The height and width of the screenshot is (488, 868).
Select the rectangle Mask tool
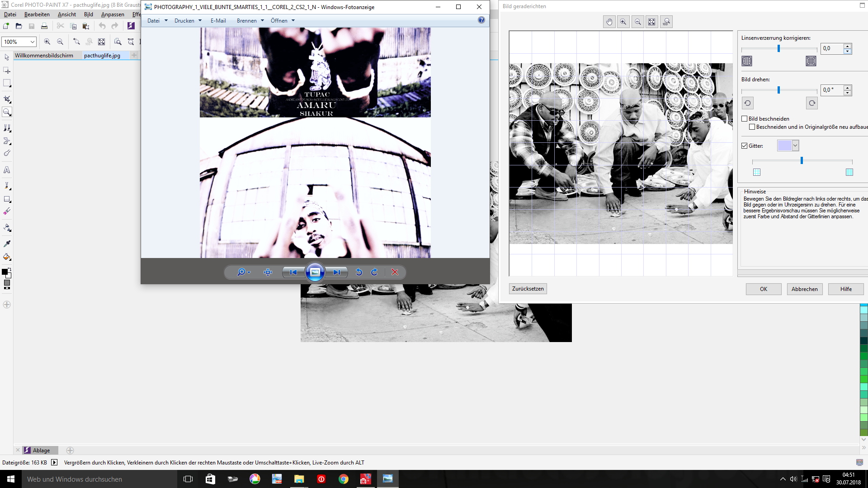[7, 84]
